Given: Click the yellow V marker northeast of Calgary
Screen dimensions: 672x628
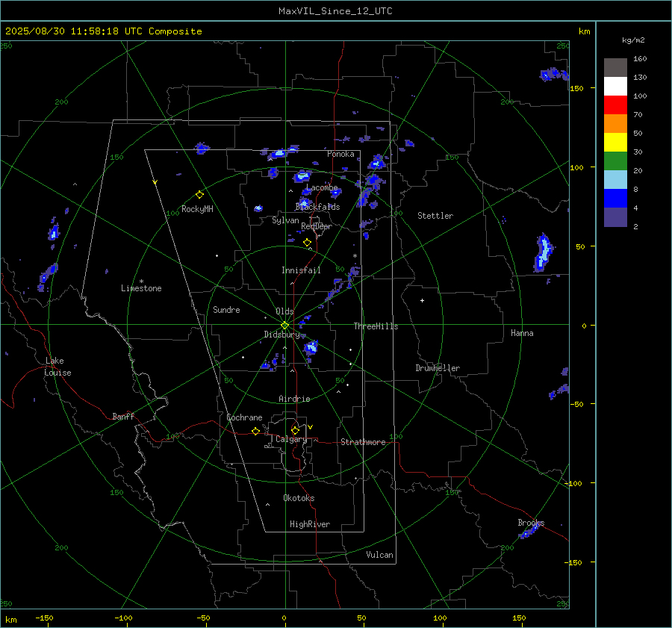Looking at the screenshot, I should (x=311, y=427).
